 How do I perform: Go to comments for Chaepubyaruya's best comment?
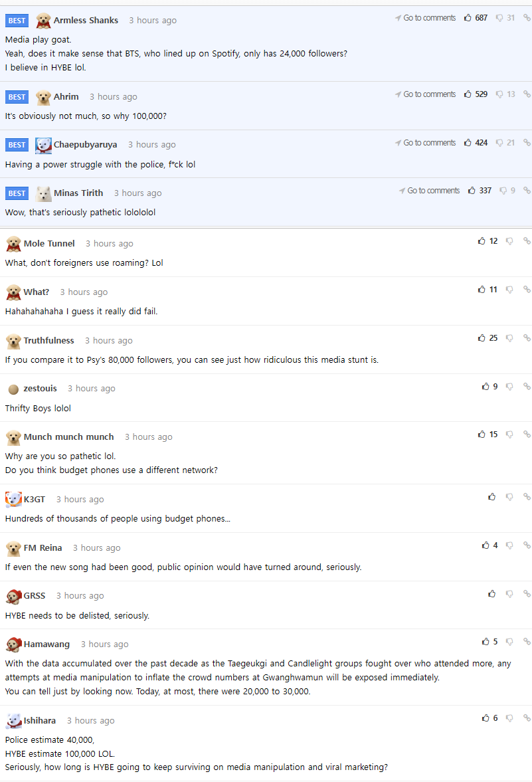coord(425,143)
